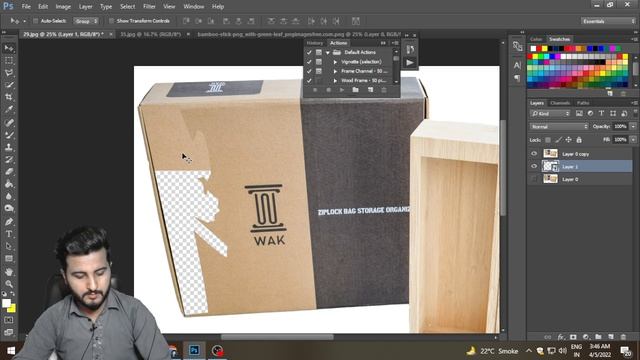Select the Paint Bucket tool
The image size is (640, 360).
pos(9,184)
